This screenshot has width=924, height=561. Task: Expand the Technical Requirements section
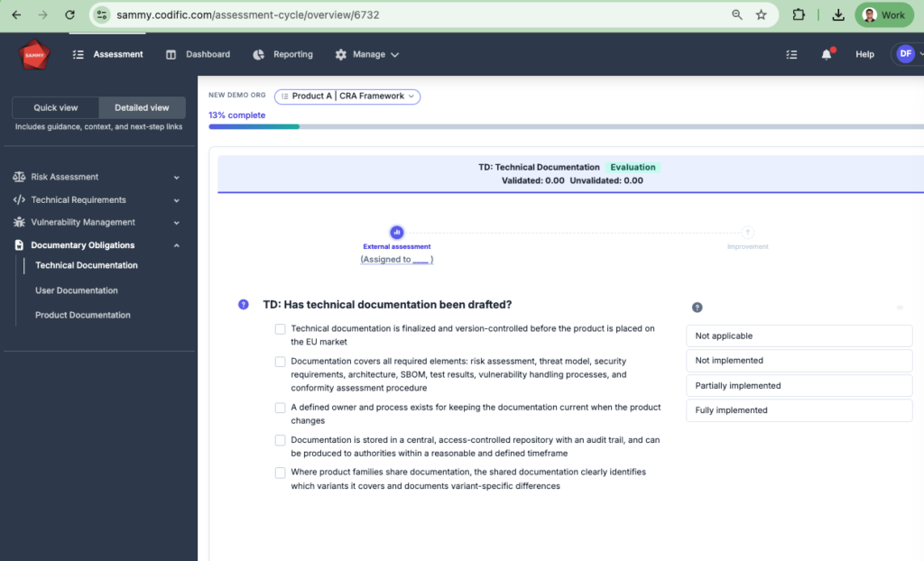(x=96, y=199)
